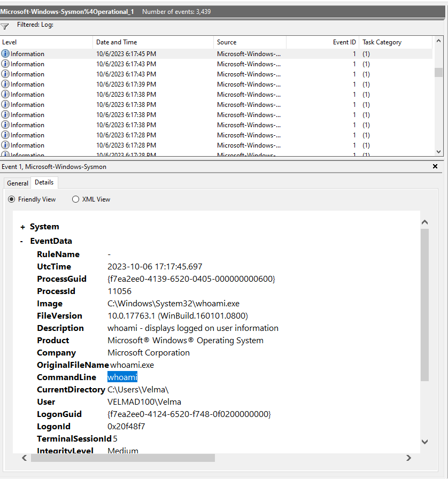Viewport: 448px width, 479px height.
Task: Click the RuleName field label
Action: point(58,254)
